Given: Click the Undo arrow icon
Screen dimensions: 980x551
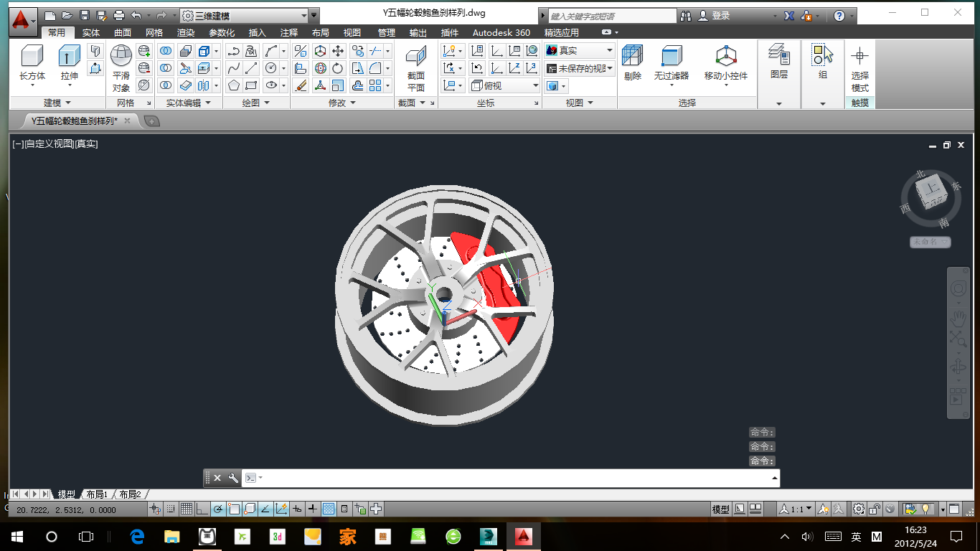Looking at the screenshot, I should click(136, 15).
